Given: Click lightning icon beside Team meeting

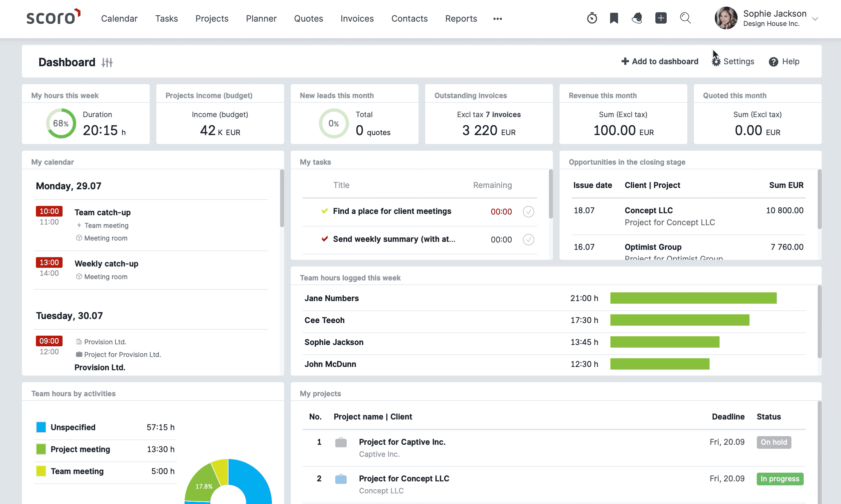Looking at the screenshot, I should click(79, 225).
